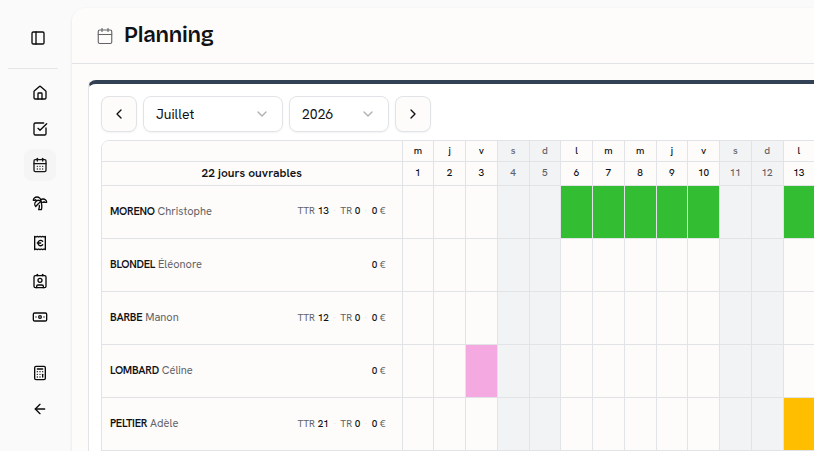Go to next month
The image size is (814, 451).
tap(413, 114)
